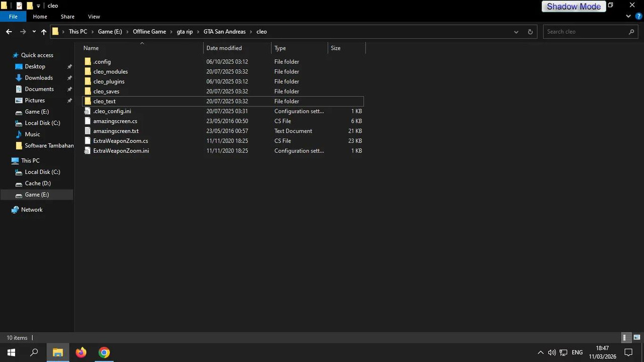Select Software Tambahan in the sidebar
This screenshot has height=362, width=644.
pos(49,146)
